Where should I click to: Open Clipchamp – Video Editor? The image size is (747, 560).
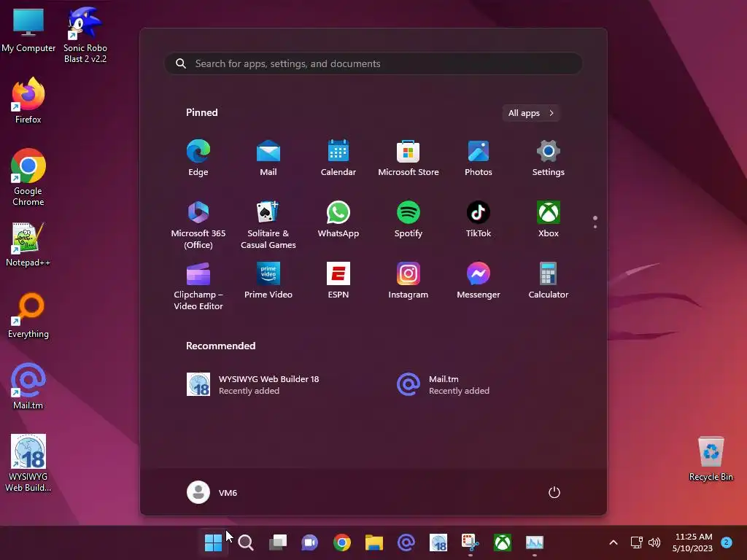coord(198,287)
